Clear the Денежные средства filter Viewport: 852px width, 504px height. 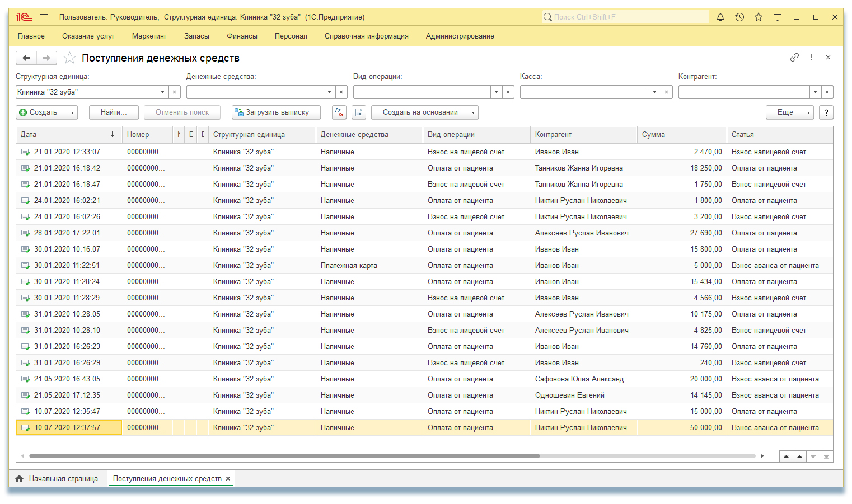pos(341,92)
